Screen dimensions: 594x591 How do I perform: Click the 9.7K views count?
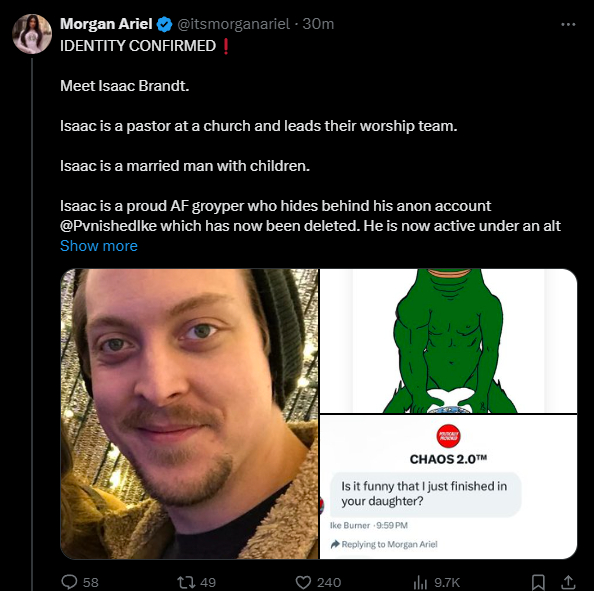point(447,582)
